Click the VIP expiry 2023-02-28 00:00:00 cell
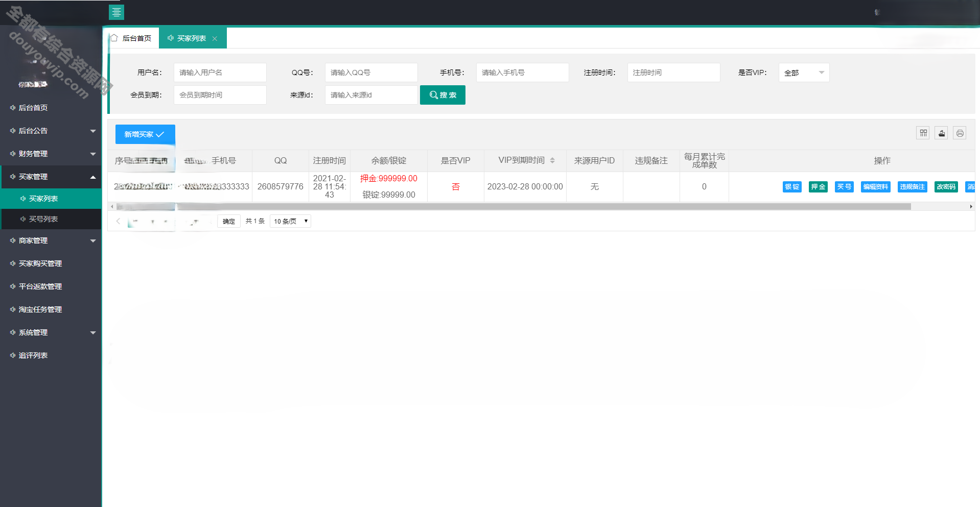 point(525,187)
